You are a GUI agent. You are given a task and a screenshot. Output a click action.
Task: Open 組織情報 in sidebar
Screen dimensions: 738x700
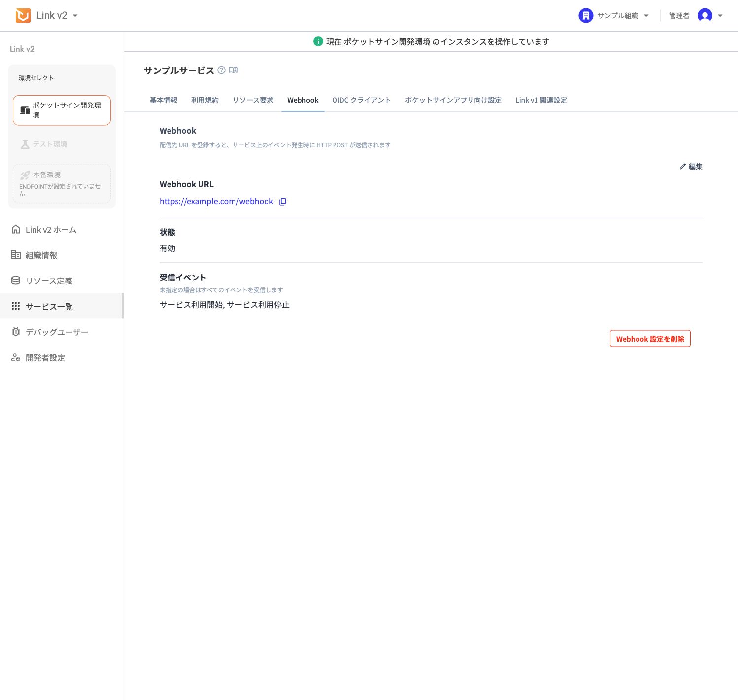pyautogui.click(x=62, y=255)
